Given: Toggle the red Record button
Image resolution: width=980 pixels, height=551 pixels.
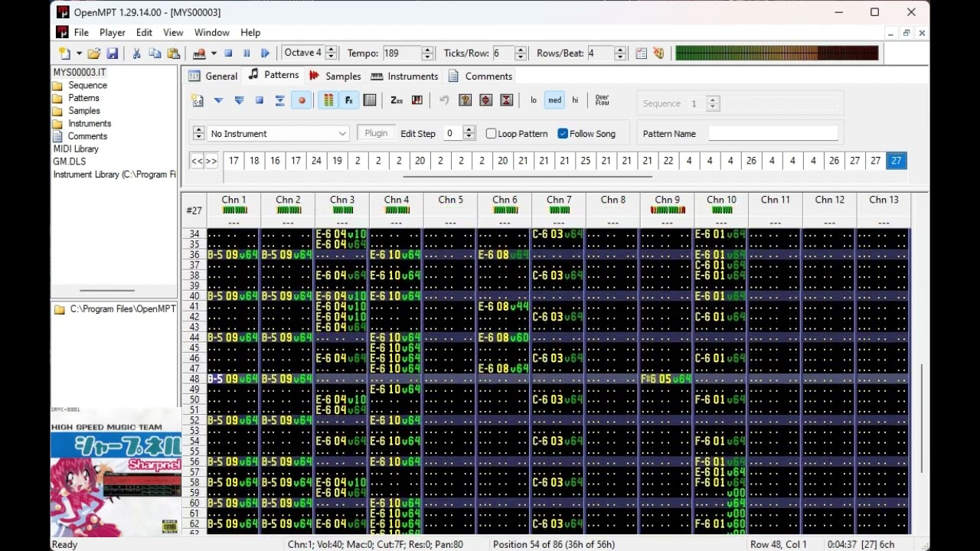Looking at the screenshot, I should [302, 100].
